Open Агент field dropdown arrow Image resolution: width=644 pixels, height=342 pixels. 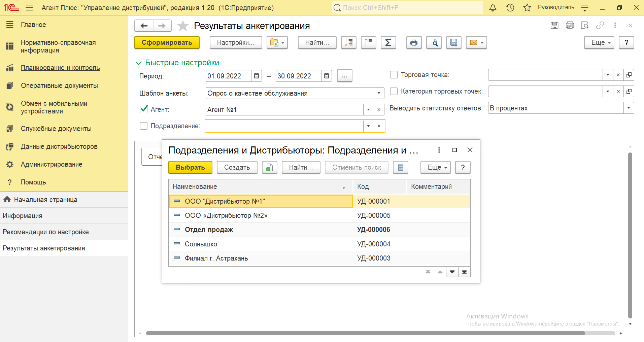(x=368, y=110)
